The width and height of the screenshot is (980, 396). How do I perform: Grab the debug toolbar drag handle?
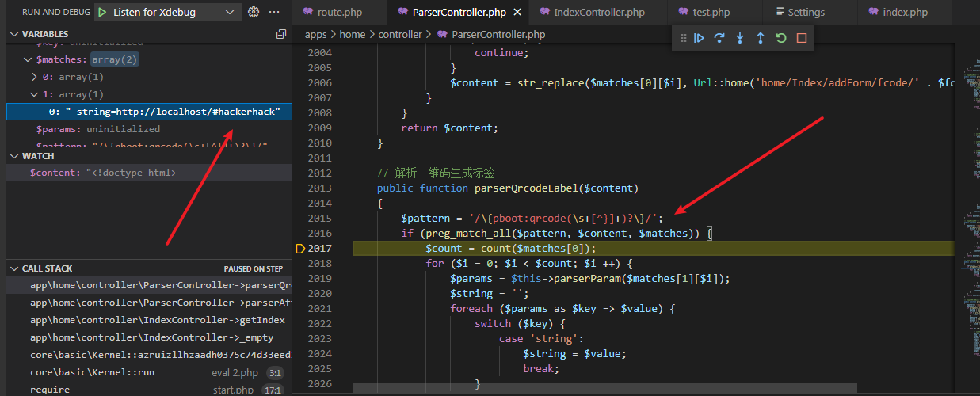(682, 37)
